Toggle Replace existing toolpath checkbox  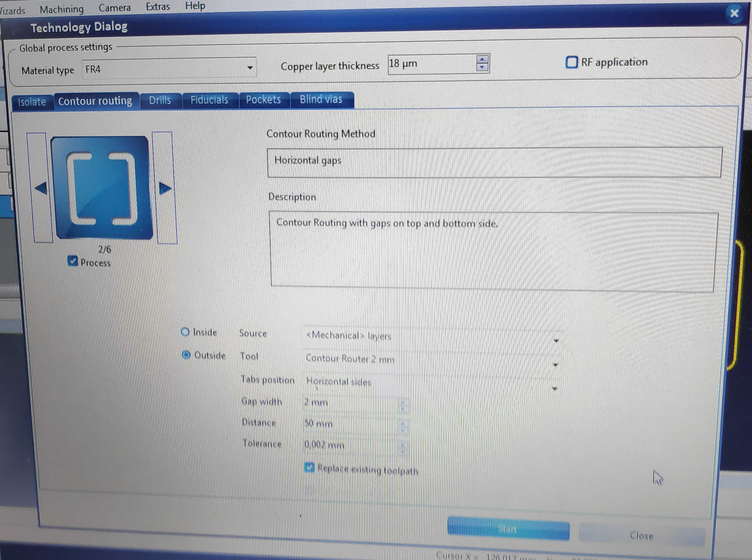309,468
